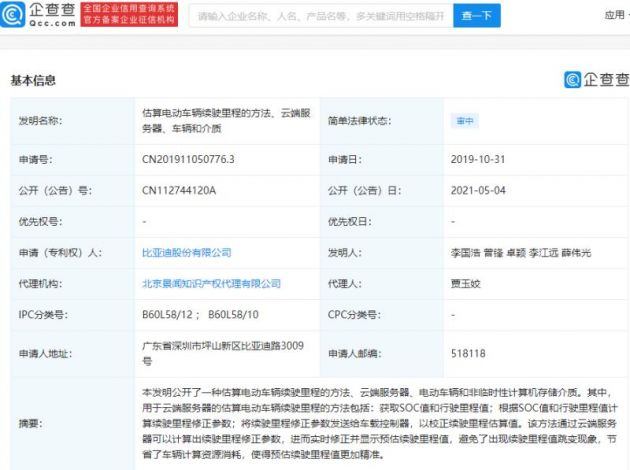630x470 pixels.
Task: Click the IPC classification B60L58/12
Action: [x=168, y=315]
